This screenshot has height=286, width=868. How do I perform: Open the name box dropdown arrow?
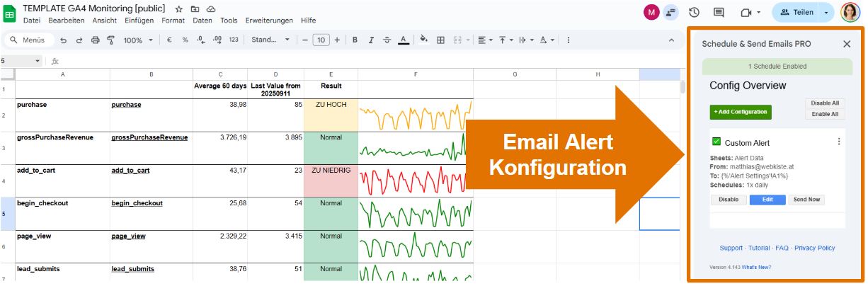tap(38, 61)
